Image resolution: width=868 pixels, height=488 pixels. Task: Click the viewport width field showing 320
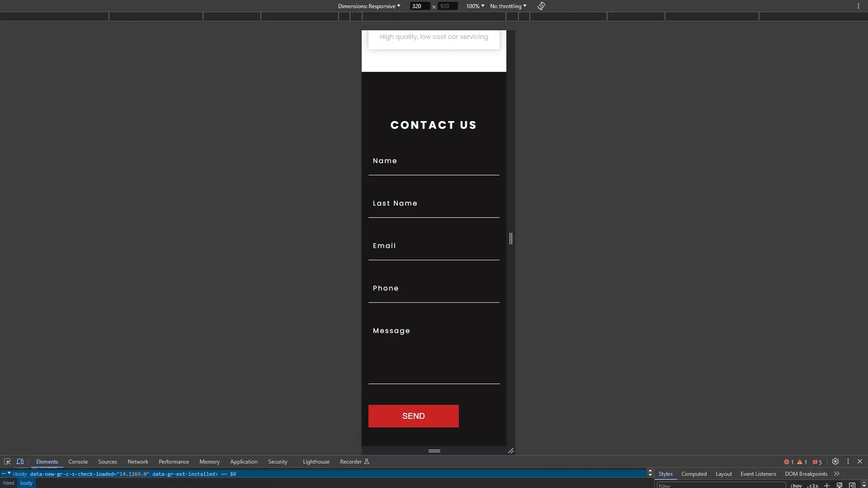(x=420, y=6)
